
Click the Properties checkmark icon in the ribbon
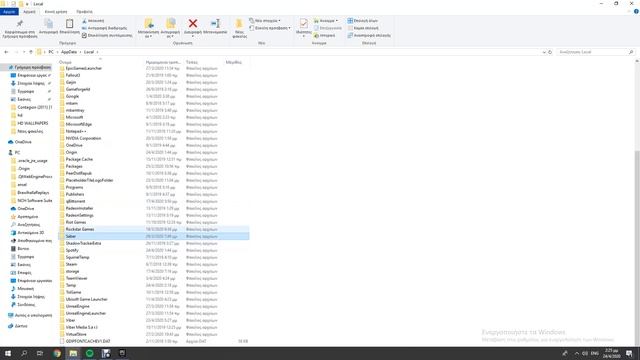coord(304,24)
